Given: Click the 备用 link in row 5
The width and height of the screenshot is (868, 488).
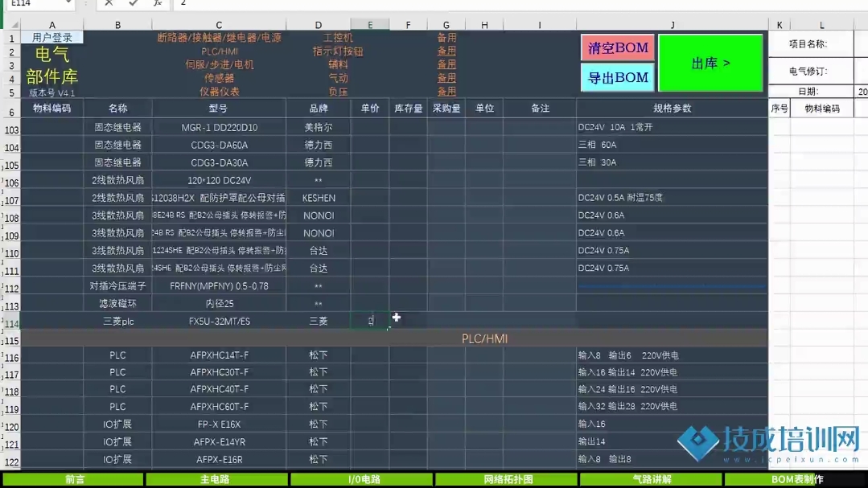Looking at the screenshot, I should point(446,92).
